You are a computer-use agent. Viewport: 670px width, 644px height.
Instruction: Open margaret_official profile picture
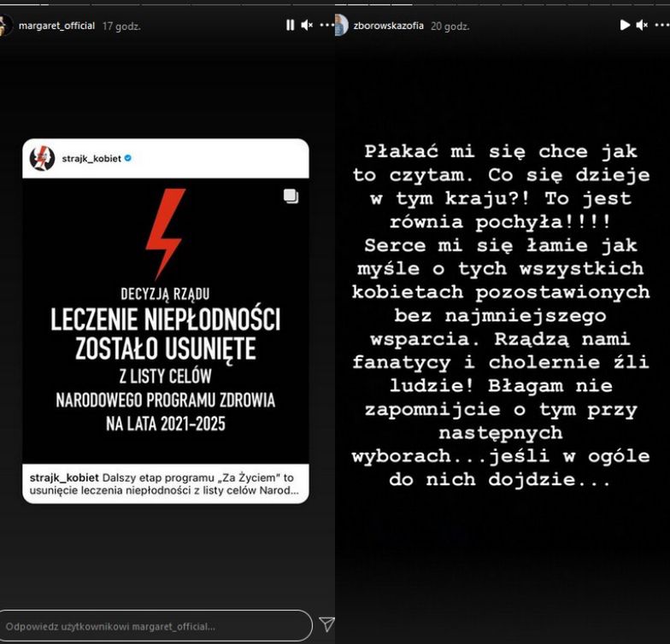coord(5,26)
